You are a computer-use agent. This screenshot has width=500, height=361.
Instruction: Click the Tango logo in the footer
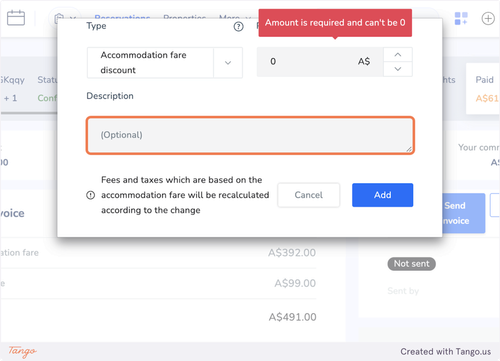(x=22, y=351)
